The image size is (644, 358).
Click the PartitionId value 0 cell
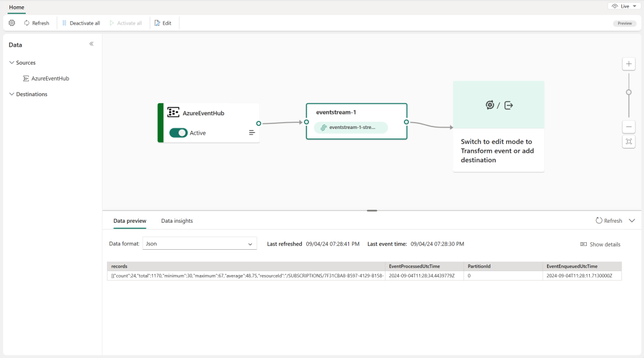(503, 276)
